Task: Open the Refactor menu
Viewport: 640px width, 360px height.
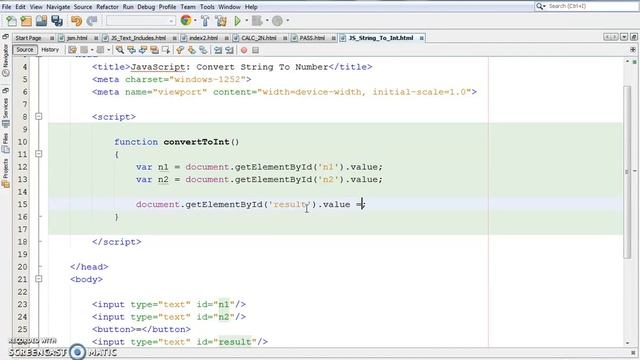Action: click(107, 7)
